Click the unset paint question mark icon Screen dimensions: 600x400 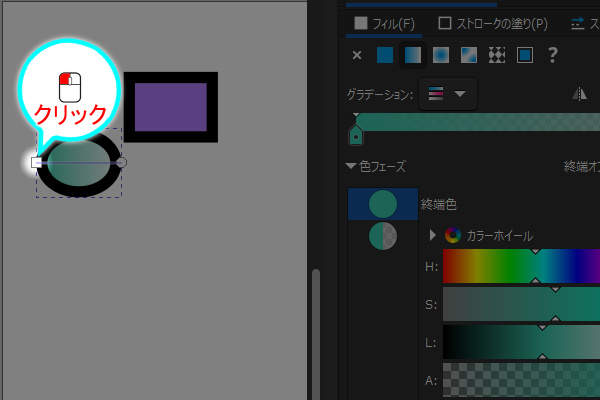(552, 55)
